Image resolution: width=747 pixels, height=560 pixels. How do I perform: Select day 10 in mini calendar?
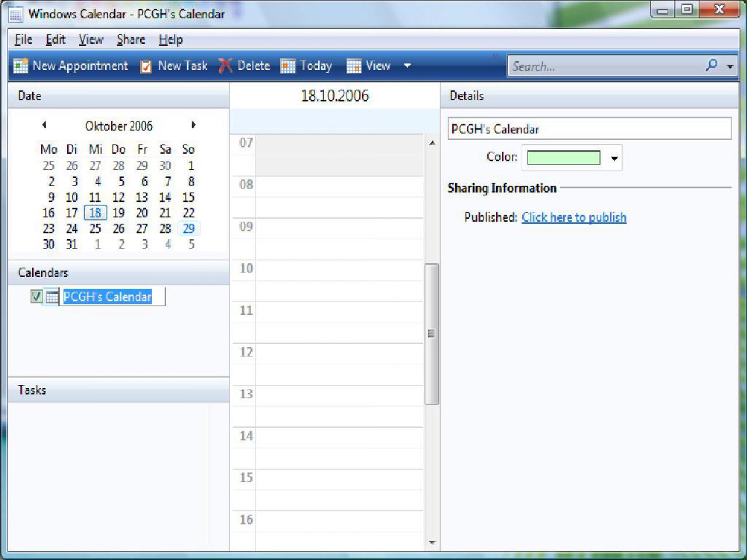[72, 197]
